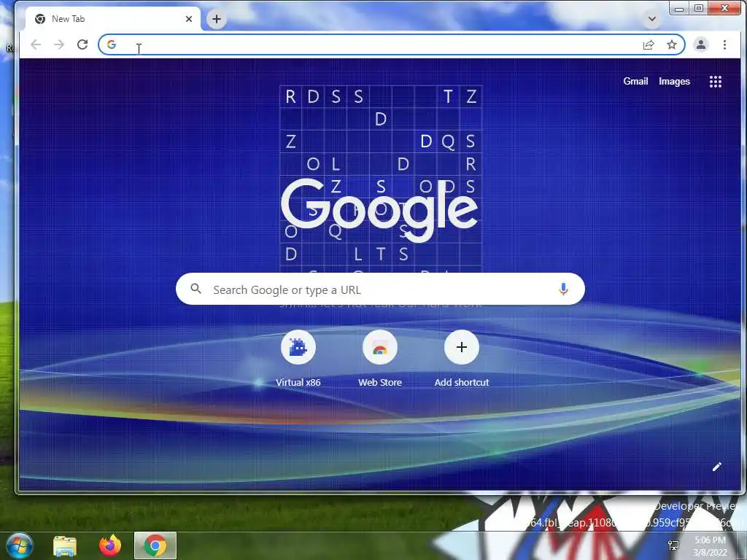Image resolution: width=747 pixels, height=560 pixels.
Task: Focus the Chrome address bar
Action: coord(392,44)
